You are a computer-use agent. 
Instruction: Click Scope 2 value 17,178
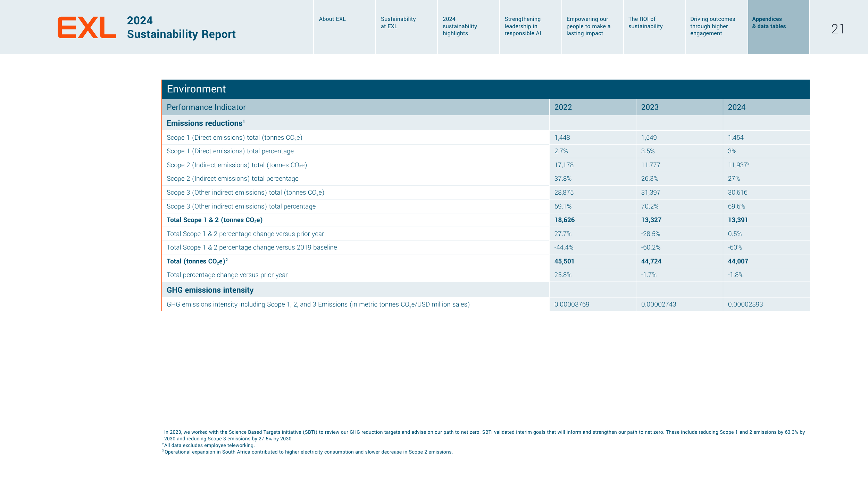[x=564, y=165]
